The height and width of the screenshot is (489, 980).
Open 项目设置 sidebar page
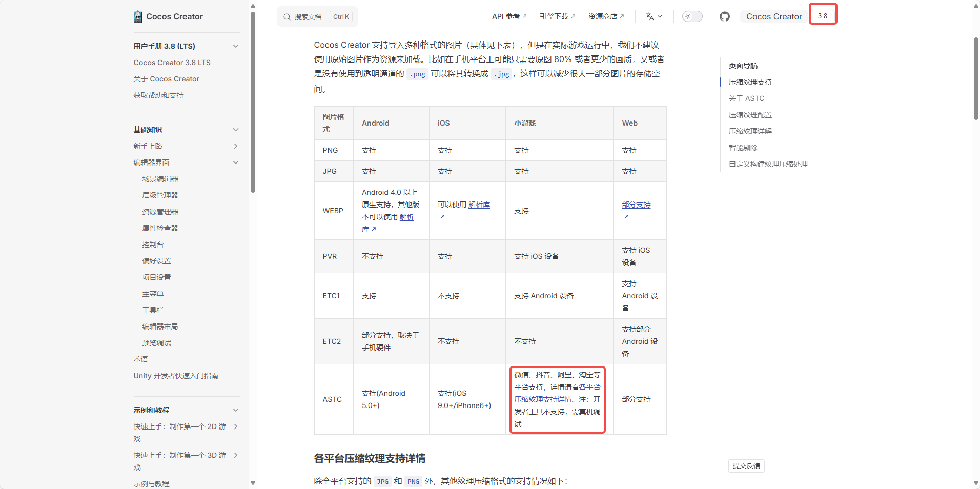(x=157, y=277)
